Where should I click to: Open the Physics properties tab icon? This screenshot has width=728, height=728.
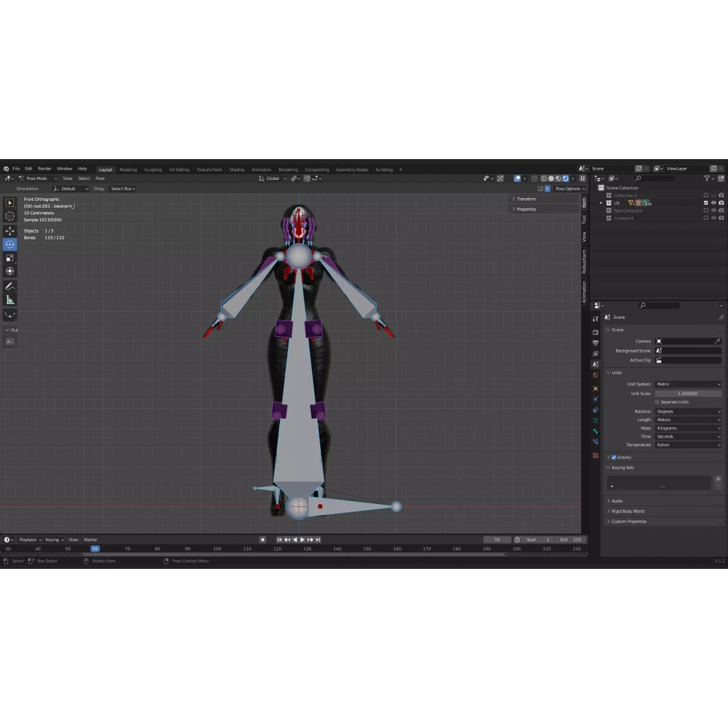tap(596, 399)
